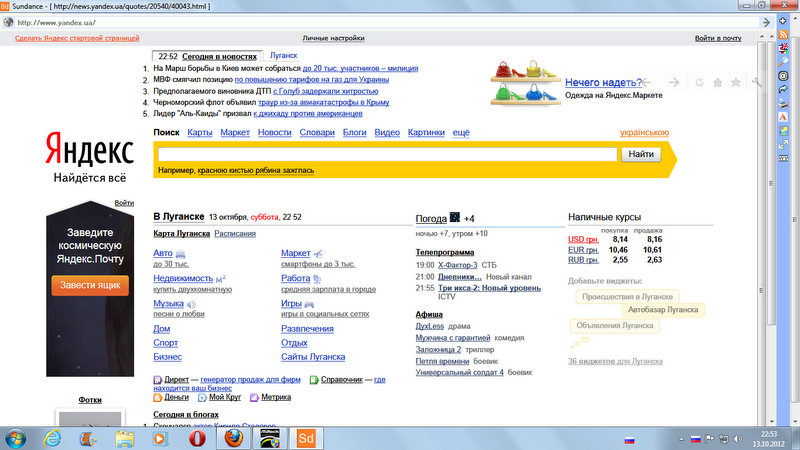The height and width of the screenshot is (450, 800).
Task: Open Карта Луганска link
Action: [181, 233]
